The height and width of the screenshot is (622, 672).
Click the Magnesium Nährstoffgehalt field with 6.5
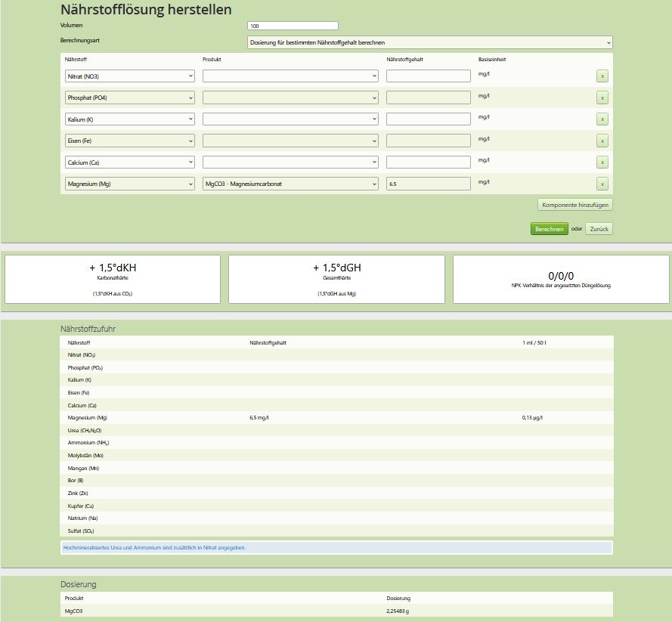(428, 184)
